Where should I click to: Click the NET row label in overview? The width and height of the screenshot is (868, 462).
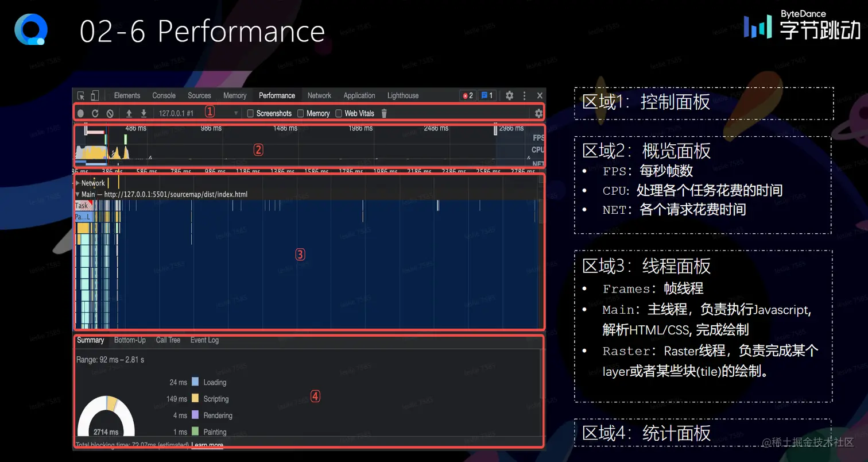pyautogui.click(x=538, y=163)
